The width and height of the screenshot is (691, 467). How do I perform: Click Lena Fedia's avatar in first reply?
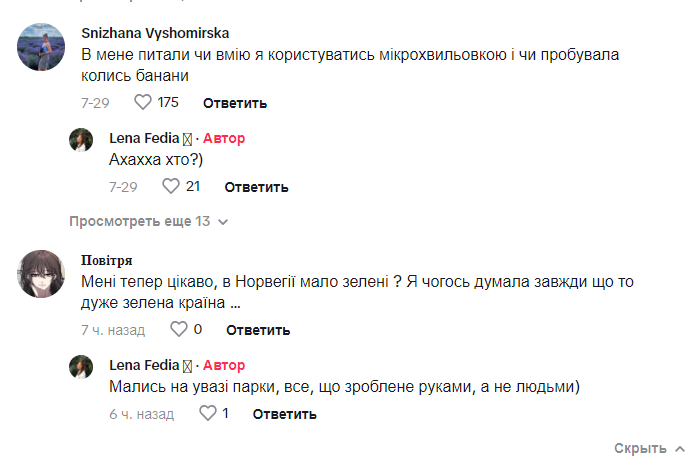click(81, 140)
